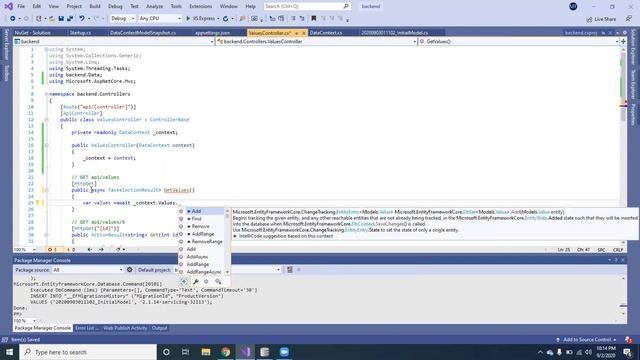The image size is (640, 360).
Task: Click the navigate forward arrow under editor
Action: [x=101, y=249]
